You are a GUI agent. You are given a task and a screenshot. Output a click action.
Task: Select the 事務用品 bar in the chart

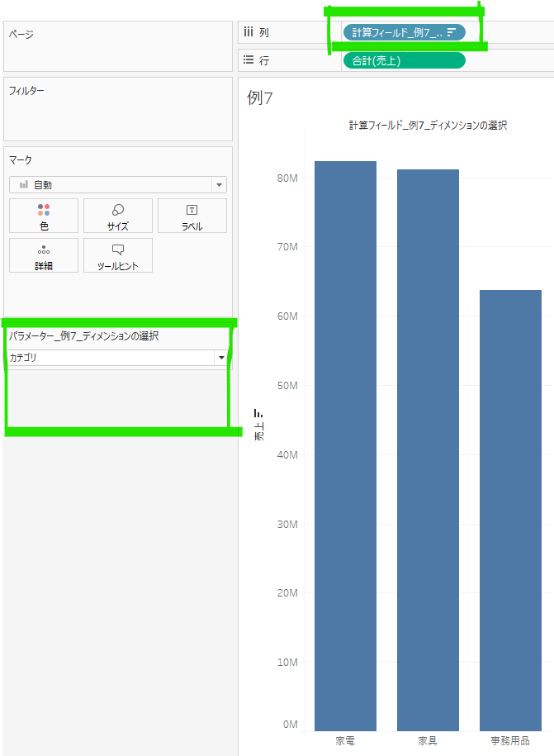pos(510,510)
